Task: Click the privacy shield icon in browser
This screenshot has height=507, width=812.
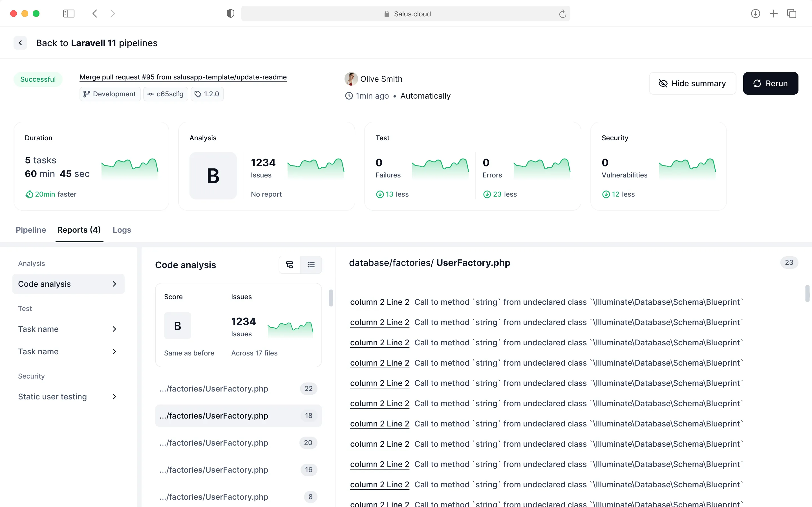Action: [231, 14]
